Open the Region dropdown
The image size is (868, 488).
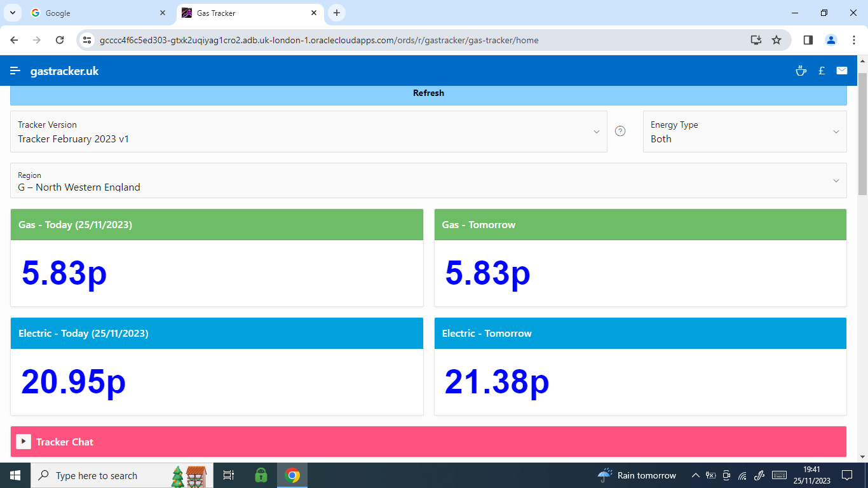tap(428, 180)
